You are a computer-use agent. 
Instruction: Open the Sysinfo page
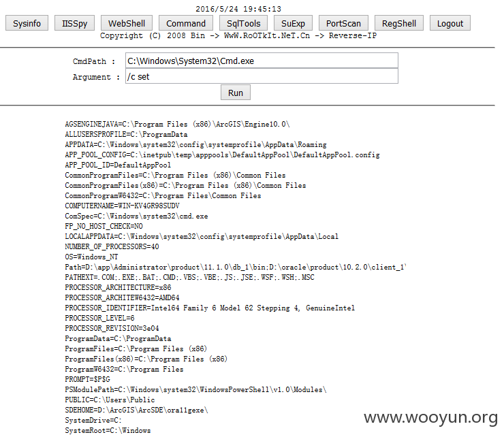[x=27, y=23]
